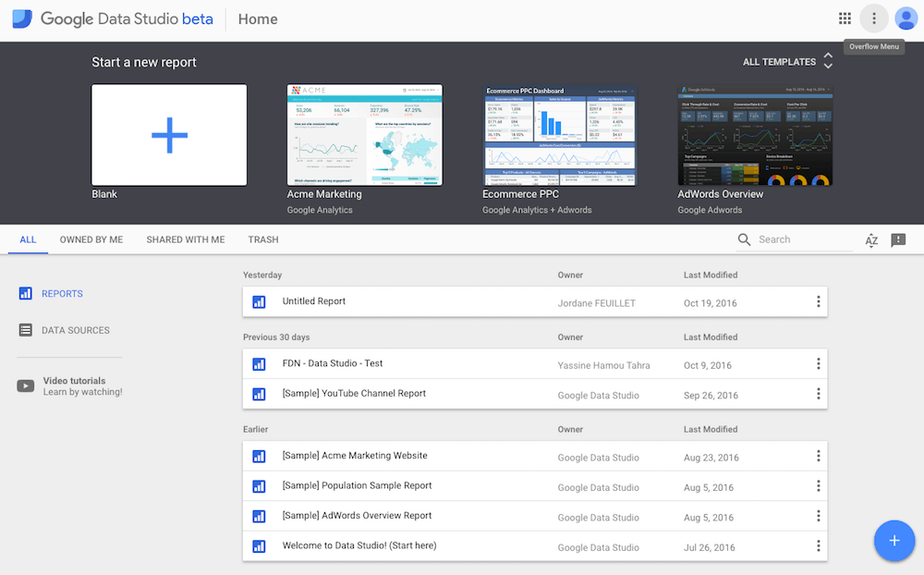Viewport: 924px width, 575px height.
Task: Click the blue floating create report button
Action: (894, 540)
